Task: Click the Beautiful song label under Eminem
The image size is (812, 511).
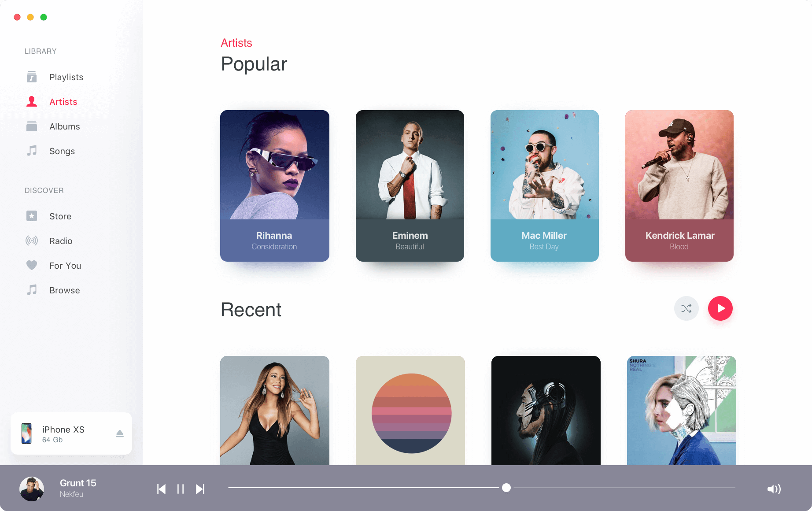Action: click(410, 247)
